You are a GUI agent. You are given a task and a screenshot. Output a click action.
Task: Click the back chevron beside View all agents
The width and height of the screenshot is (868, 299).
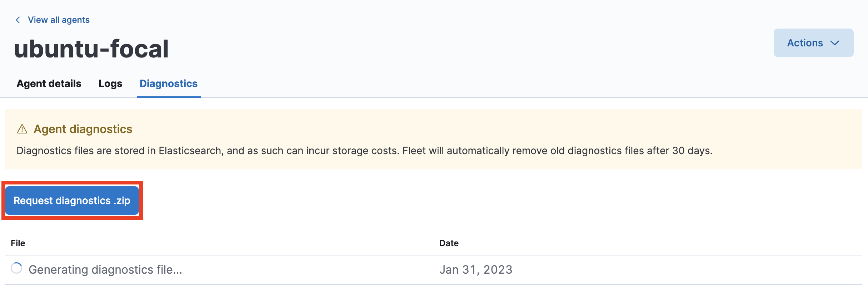pyautogui.click(x=18, y=20)
